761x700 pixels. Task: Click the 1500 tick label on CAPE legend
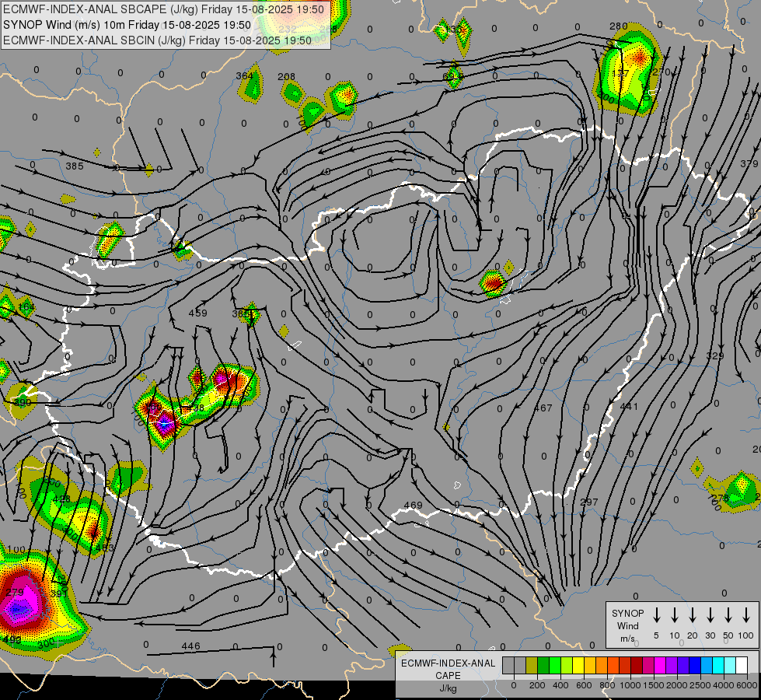coord(654,685)
